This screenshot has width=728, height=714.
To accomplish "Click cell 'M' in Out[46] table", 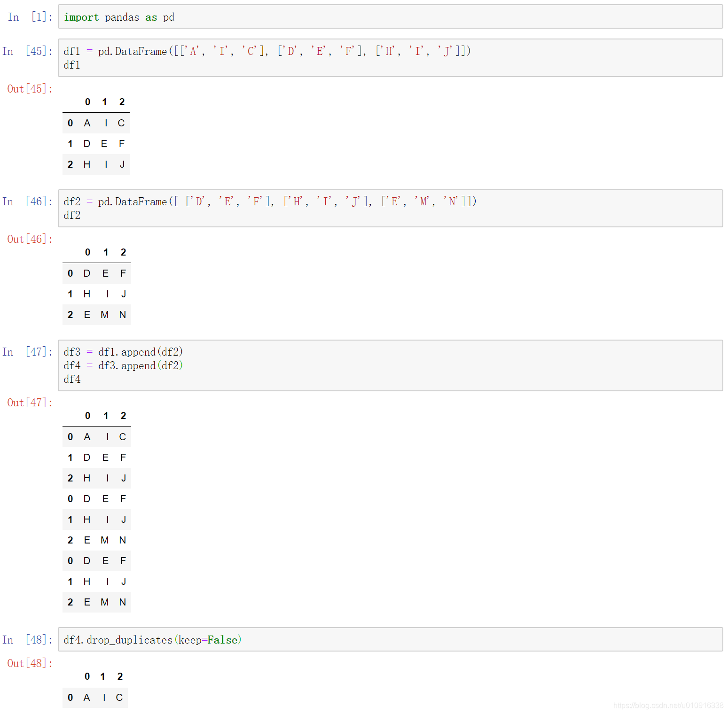I will [x=105, y=315].
